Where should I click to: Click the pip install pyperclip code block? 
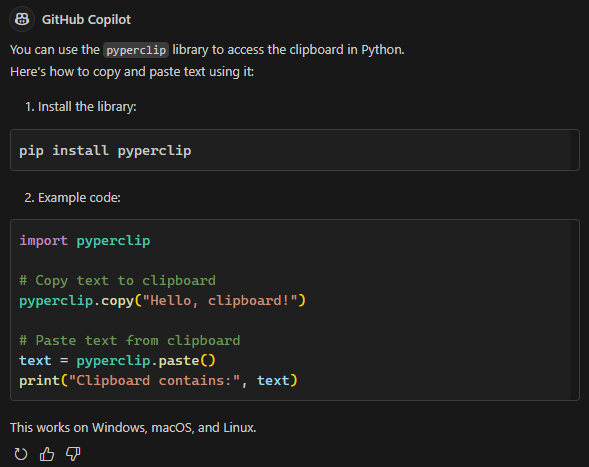pyautogui.click(x=295, y=150)
